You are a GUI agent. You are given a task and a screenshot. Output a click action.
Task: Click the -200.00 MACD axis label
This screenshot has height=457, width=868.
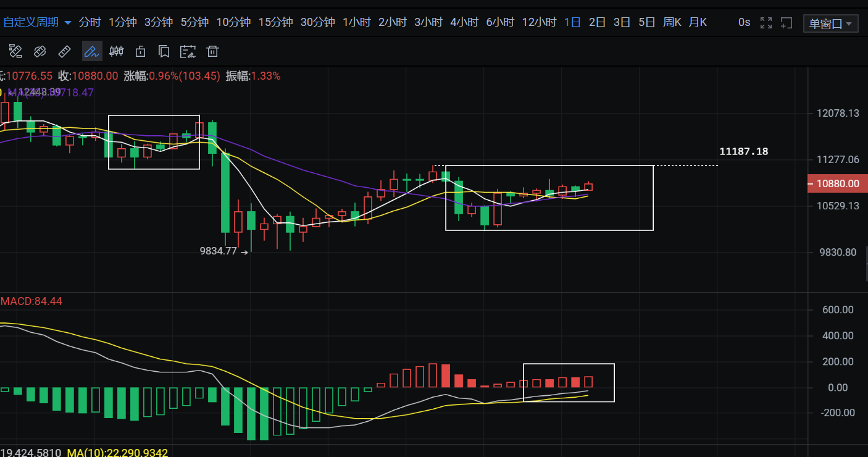[x=838, y=413]
